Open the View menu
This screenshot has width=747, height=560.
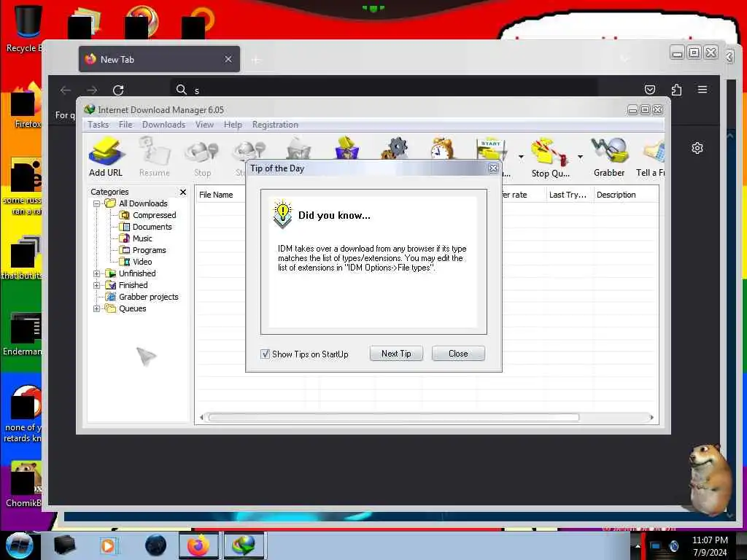tap(204, 124)
